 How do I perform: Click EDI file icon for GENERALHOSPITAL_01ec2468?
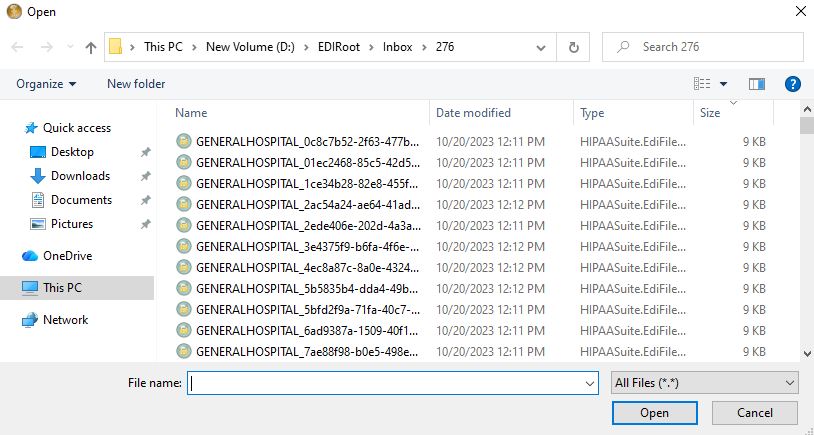[x=183, y=162]
